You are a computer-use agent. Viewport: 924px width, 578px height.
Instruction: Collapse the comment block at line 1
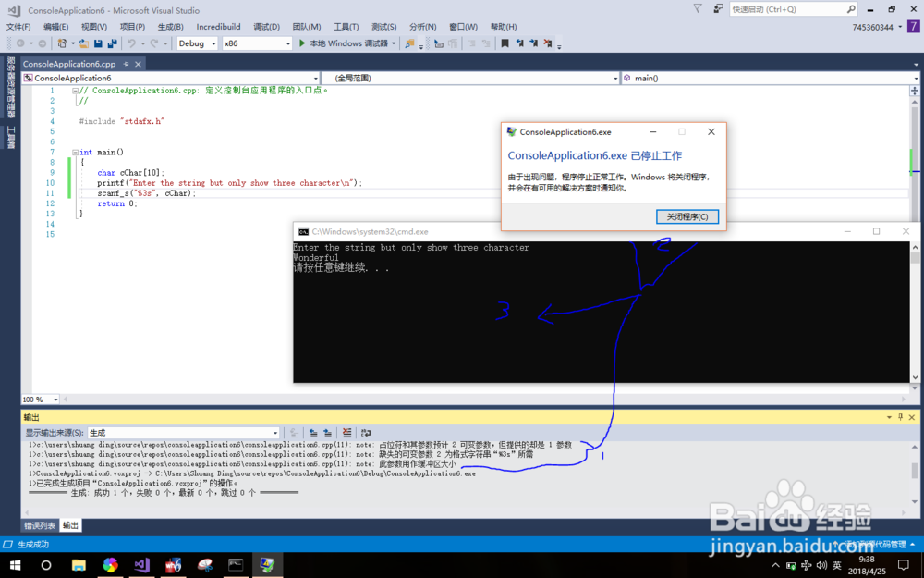coord(75,91)
